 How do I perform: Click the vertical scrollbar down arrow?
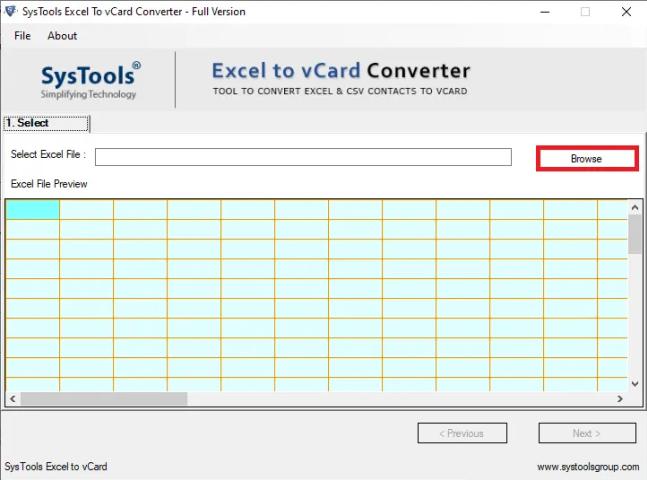point(635,383)
